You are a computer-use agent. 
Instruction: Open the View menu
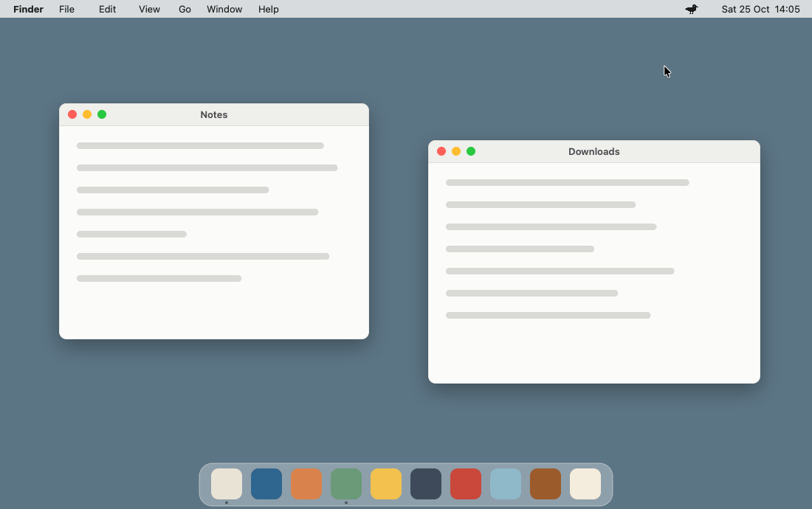(x=149, y=9)
